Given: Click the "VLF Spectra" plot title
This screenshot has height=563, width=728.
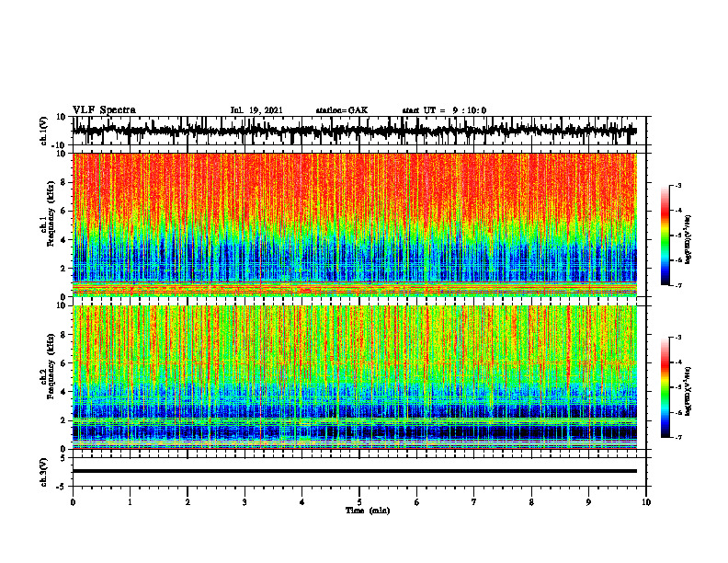Looking at the screenshot, I should click(104, 109).
